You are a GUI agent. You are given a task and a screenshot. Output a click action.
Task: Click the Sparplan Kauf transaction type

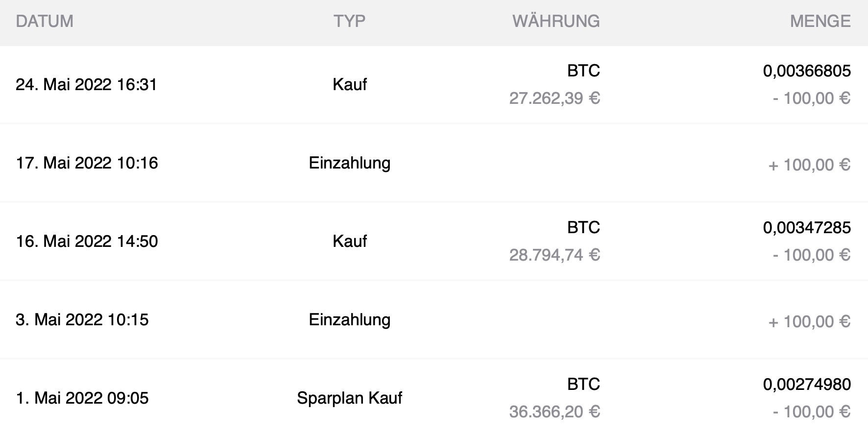(349, 398)
